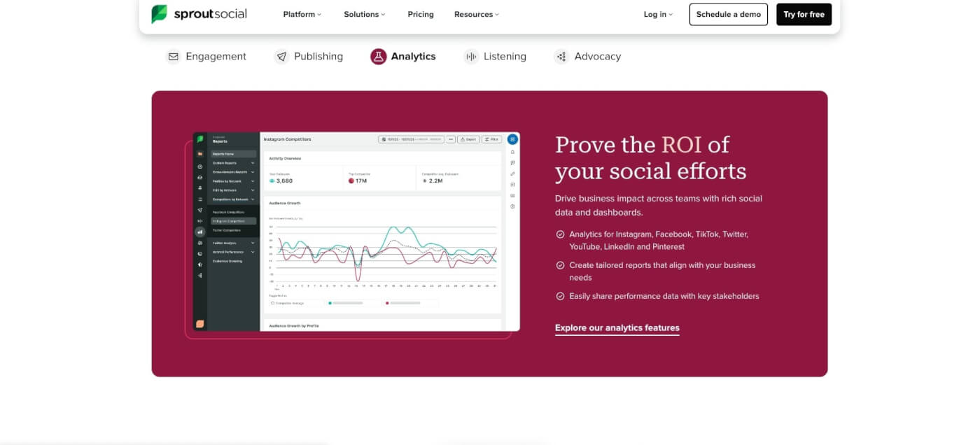Open the Explore our analytics features link
980x445 pixels.
617,327
